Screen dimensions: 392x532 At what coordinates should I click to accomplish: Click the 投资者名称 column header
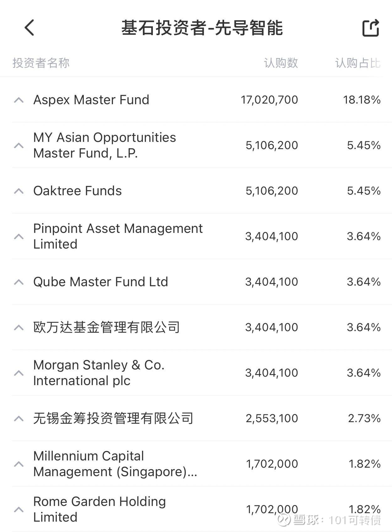[41, 63]
